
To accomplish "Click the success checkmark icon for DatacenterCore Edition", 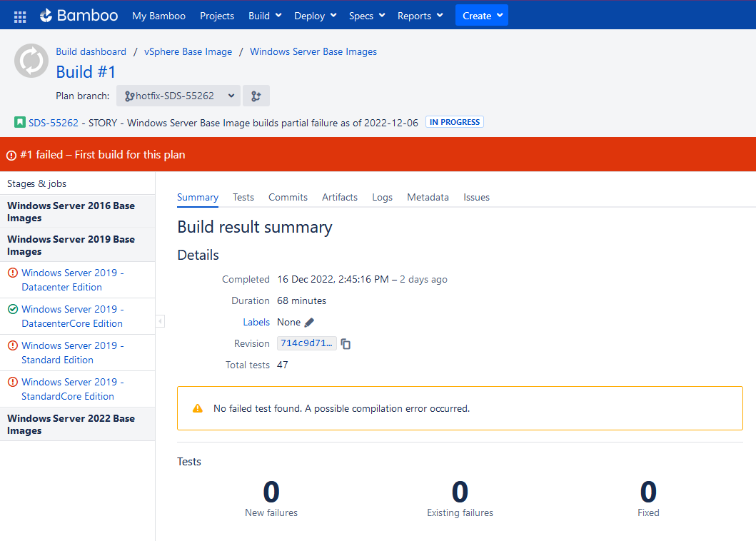I will 13,309.
